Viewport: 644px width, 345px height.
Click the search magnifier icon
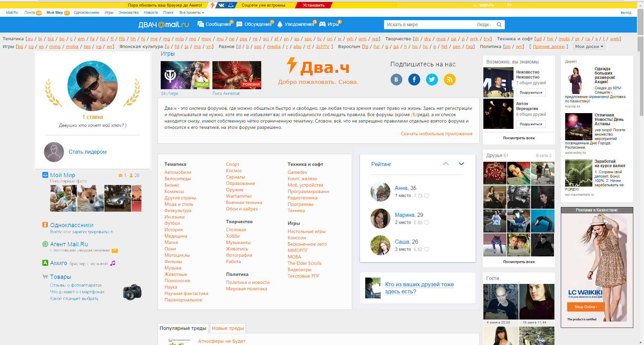pyautogui.click(x=499, y=24)
